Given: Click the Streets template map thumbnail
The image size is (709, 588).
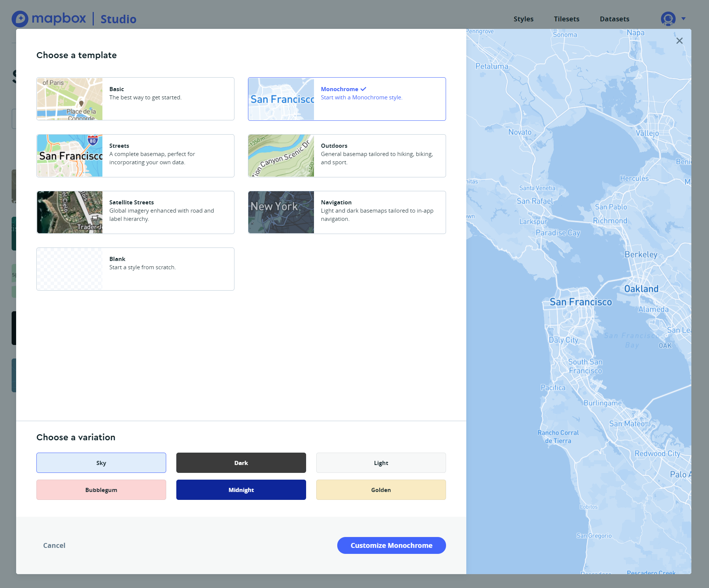Looking at the screenshot, I should click(x=70, y=156).
